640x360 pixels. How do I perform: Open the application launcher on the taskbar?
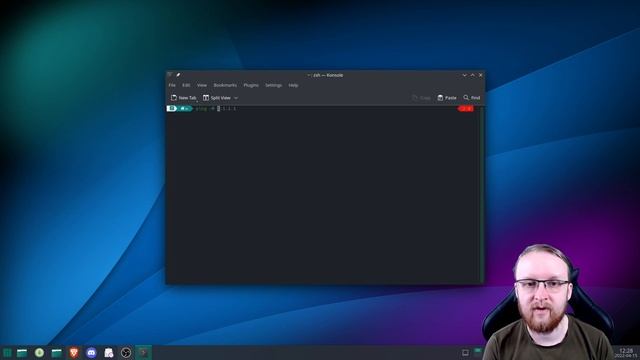[x=7, y=353]
